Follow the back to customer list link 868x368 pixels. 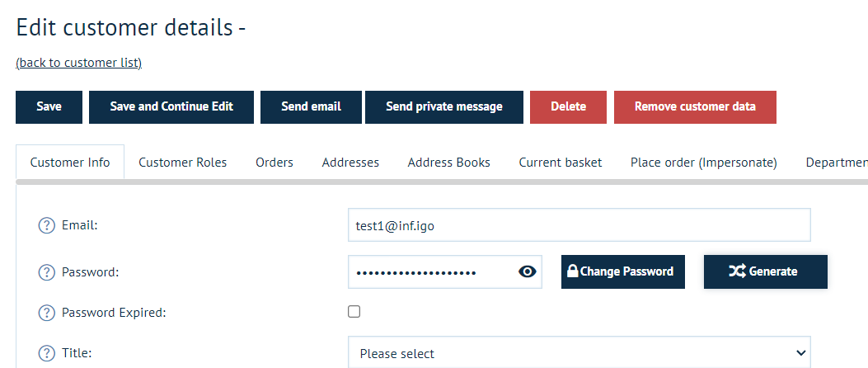[x=78, y=63]
